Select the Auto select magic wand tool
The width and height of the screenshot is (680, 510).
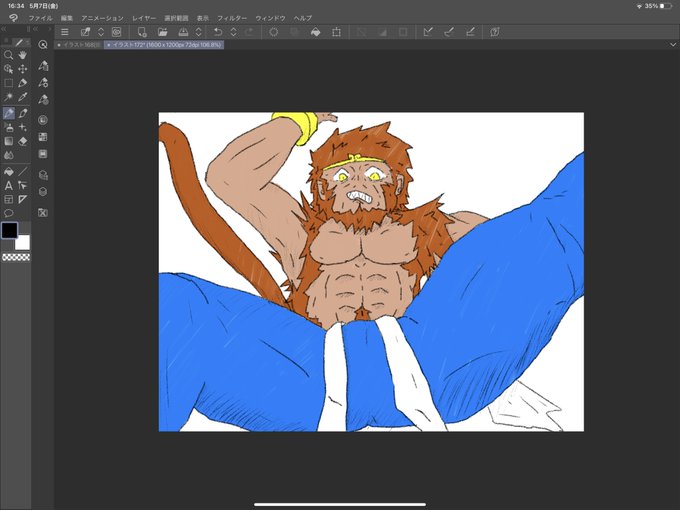(8, 97)
